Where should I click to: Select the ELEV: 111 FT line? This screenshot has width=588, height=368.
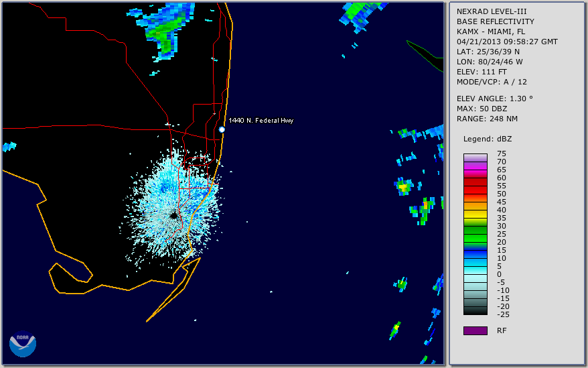click(482, 72)
